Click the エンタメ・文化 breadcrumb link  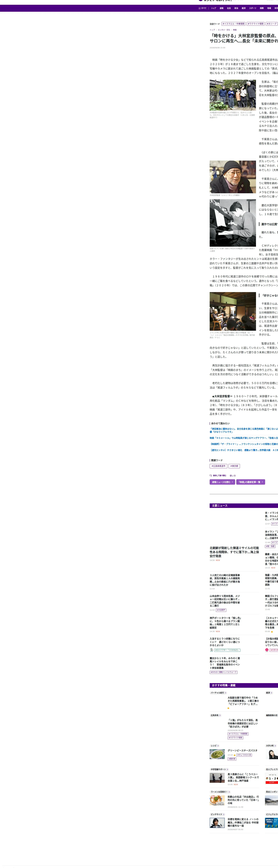coord(224,30)
